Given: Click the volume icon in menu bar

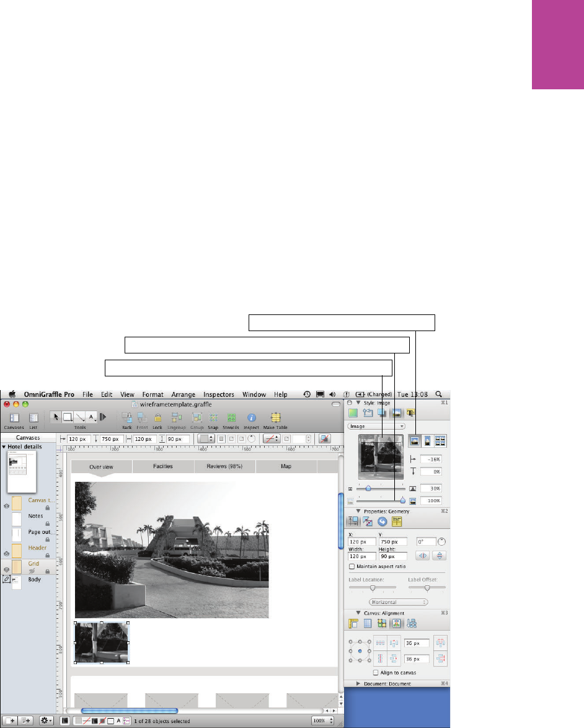Looking at the screenshot, I should point(332,394).
